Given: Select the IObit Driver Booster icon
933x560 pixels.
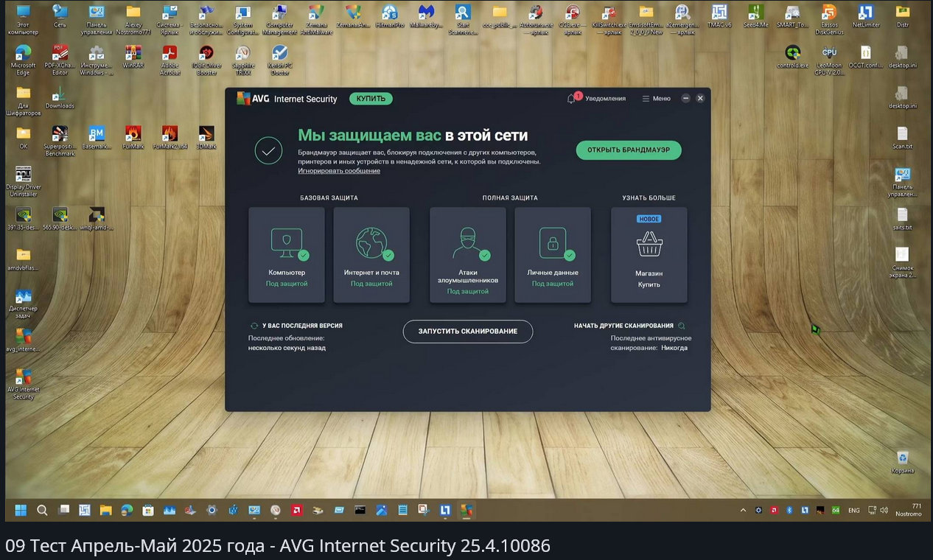Looking at the screenshot, I should (x=206, y=60).
